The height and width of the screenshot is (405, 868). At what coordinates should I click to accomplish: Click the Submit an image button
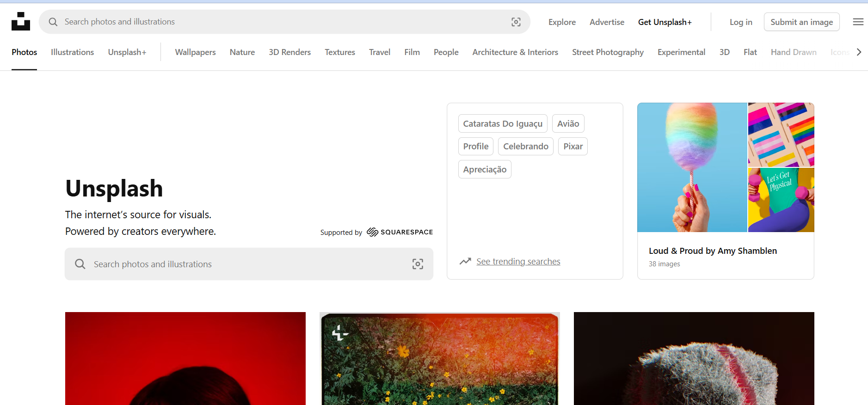[802, 22]
